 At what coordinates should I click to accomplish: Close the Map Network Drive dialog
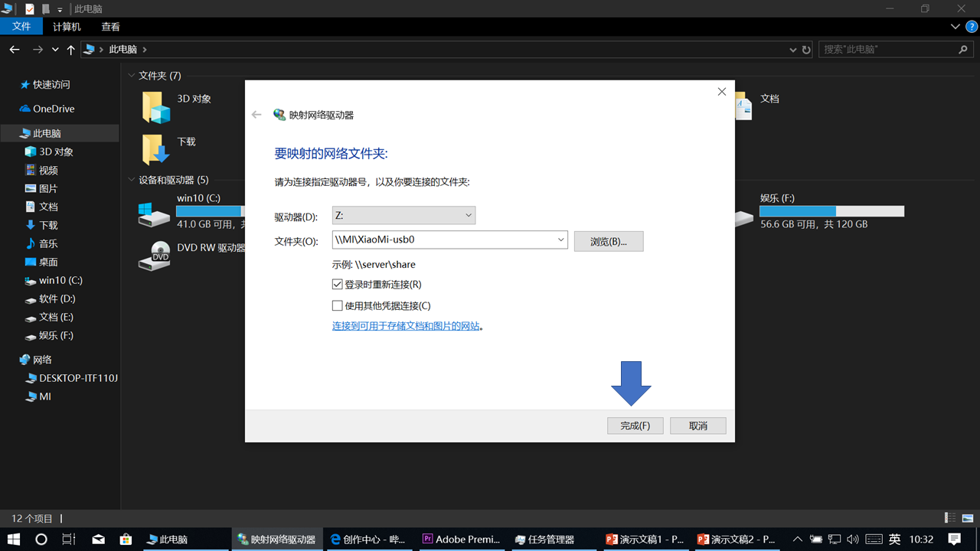721,92
